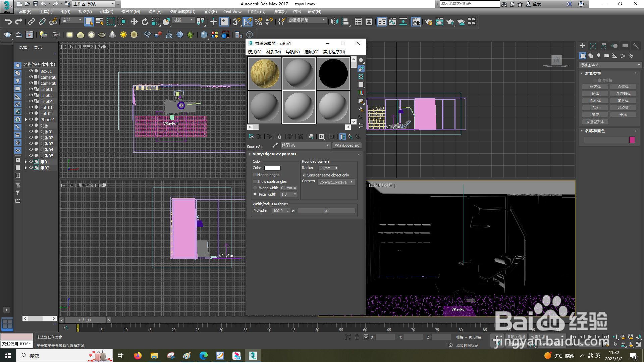Open the Render Setup teapot-gear icon

point(429,22)
